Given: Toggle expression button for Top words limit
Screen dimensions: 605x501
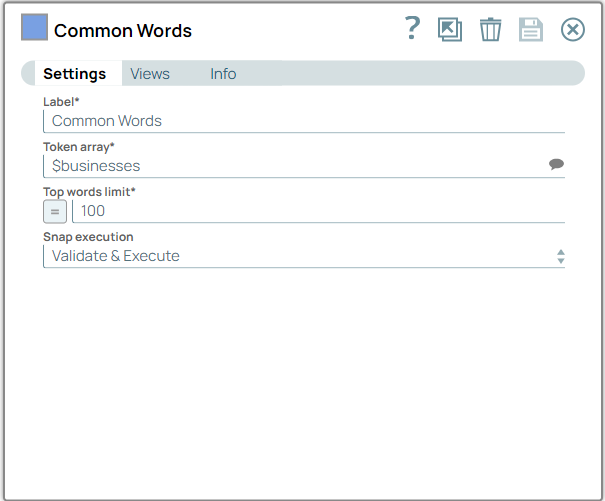Looking at the screenshot, I should point(55,212).
